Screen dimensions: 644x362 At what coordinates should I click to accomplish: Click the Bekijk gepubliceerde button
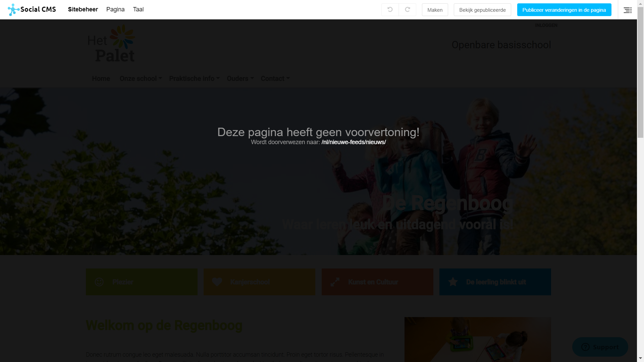click(x=482, y=10)
